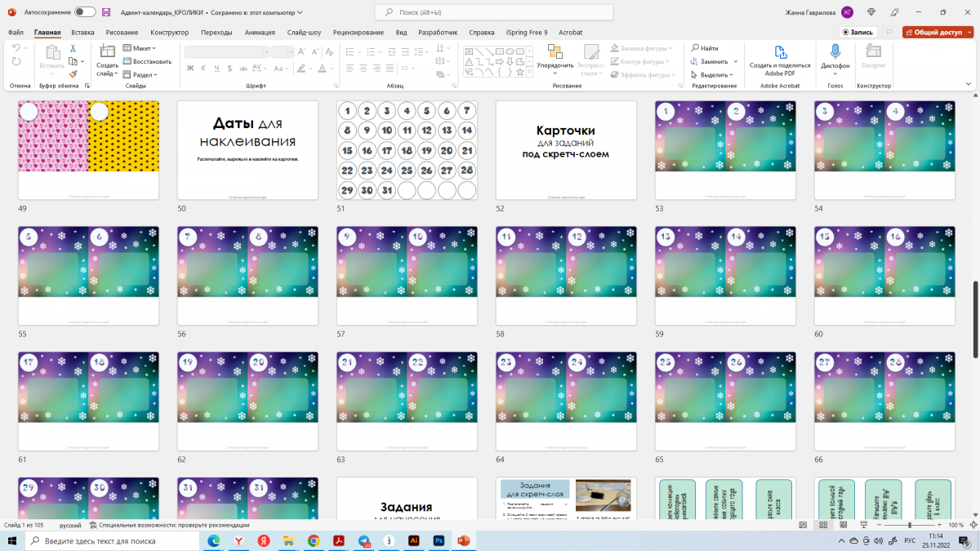Select slide 51 thumbnail with number circles
Screen dimensions: 980x551
[x=407, y=150]
